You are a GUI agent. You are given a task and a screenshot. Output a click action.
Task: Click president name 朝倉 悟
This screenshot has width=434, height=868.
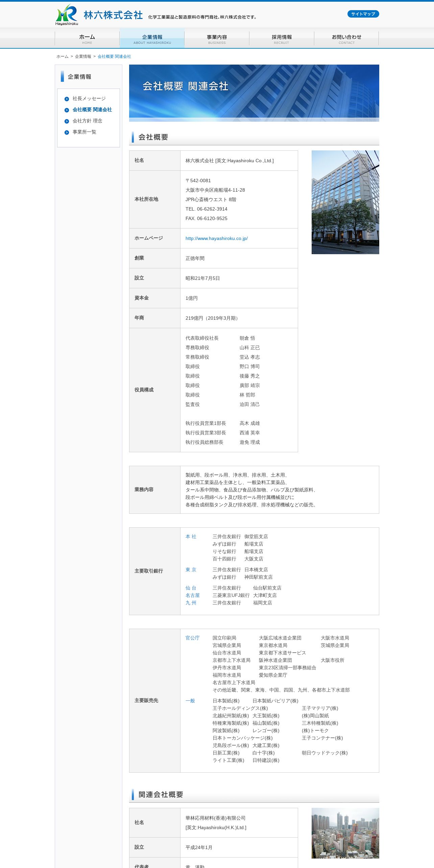pos(247,338)
